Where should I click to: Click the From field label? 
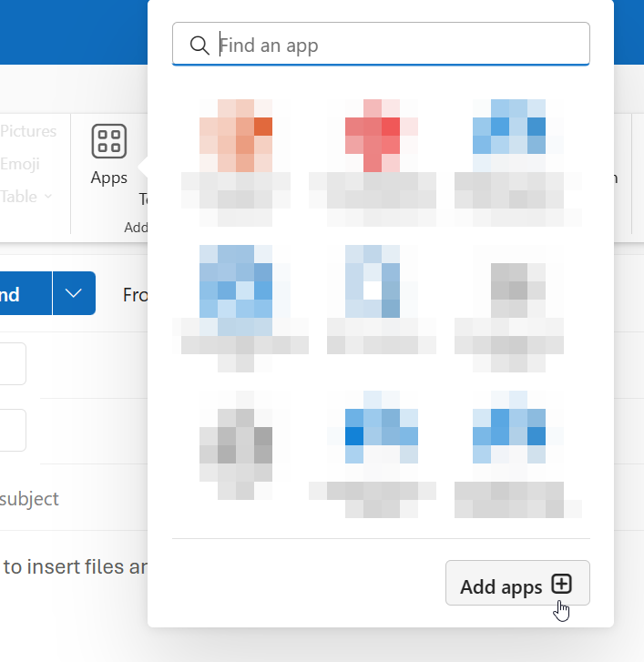(x=135, y=295)
